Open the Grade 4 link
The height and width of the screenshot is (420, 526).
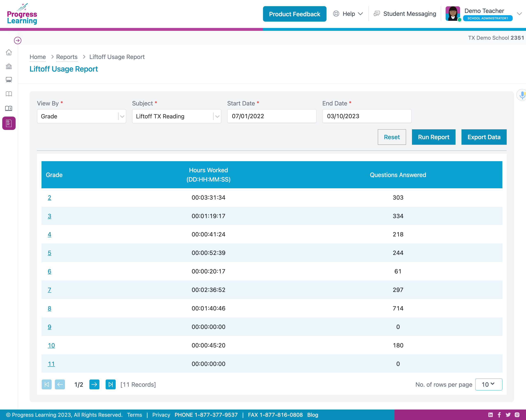pyautogui.click(x=50, y=234)
